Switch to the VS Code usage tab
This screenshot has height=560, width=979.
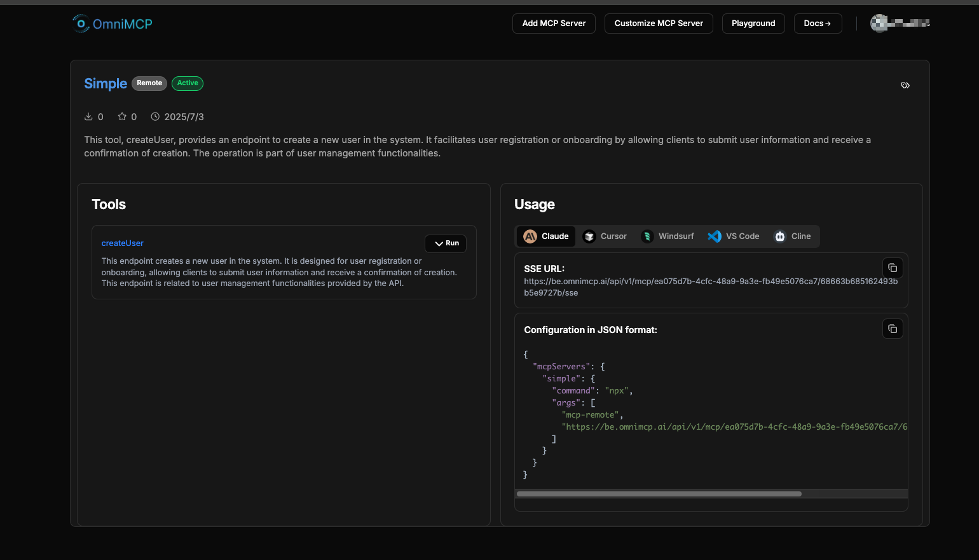click(734, 236)
